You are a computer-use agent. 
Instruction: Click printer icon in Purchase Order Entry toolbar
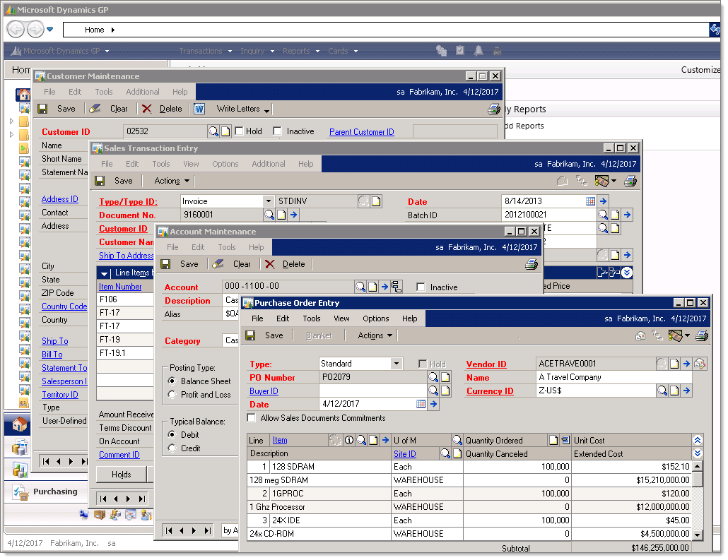[702, 335]
